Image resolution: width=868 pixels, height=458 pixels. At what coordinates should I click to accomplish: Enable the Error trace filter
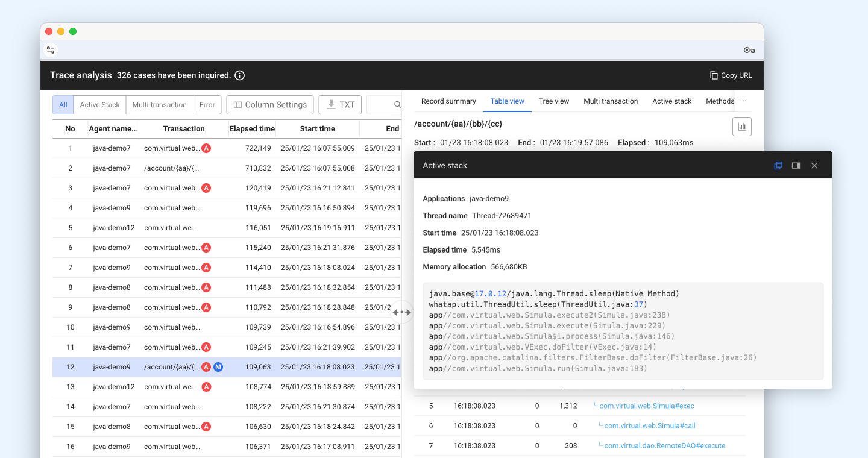[207, 104]
